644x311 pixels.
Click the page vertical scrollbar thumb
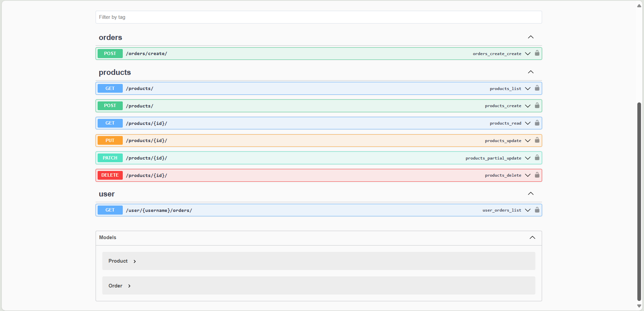pyautogui.click(x=639, y=202)
